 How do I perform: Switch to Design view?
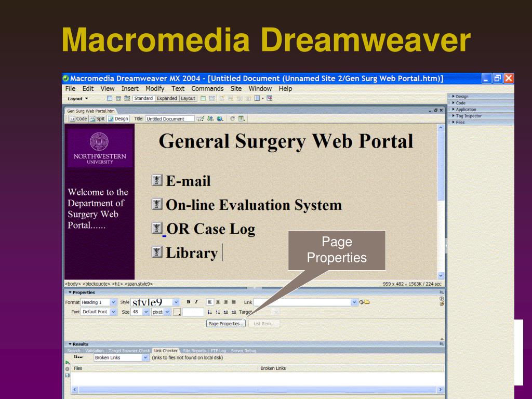tap(118, 119)
